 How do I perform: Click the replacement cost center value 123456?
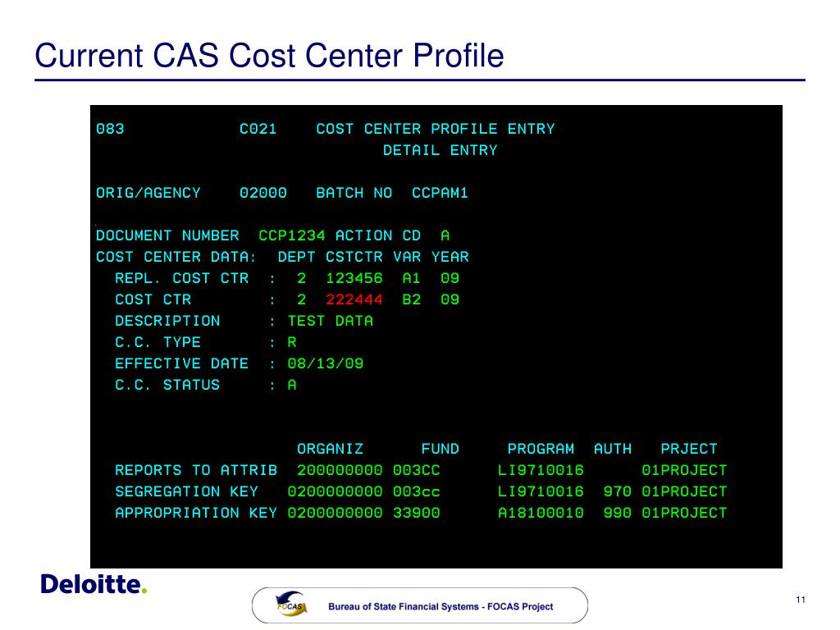point(354,278)
